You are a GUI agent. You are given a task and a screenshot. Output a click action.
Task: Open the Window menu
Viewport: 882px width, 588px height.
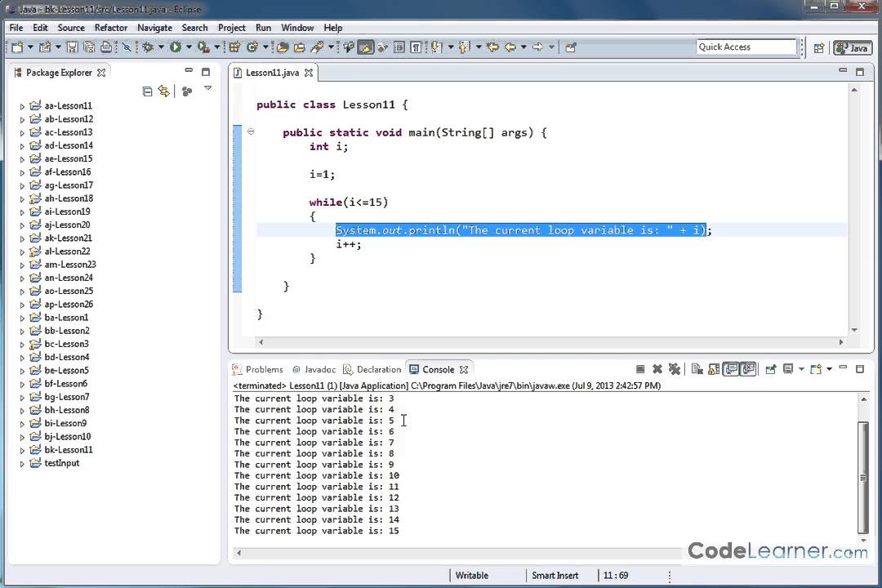297,28
